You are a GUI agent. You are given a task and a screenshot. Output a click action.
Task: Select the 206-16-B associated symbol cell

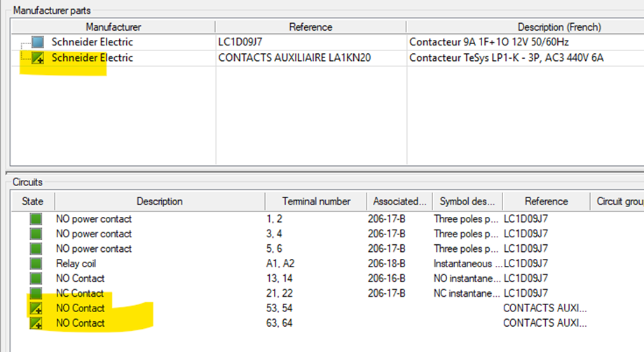(x=386, y=279)
